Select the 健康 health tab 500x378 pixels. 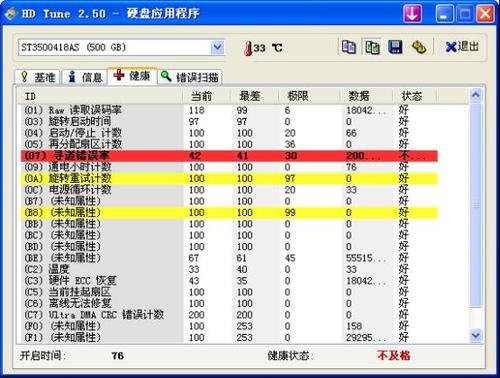click(132, 76)
